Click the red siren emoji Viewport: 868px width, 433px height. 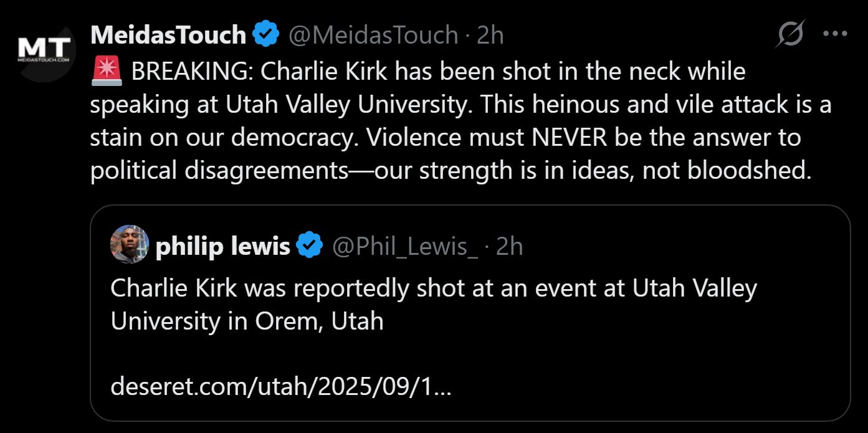107,72
